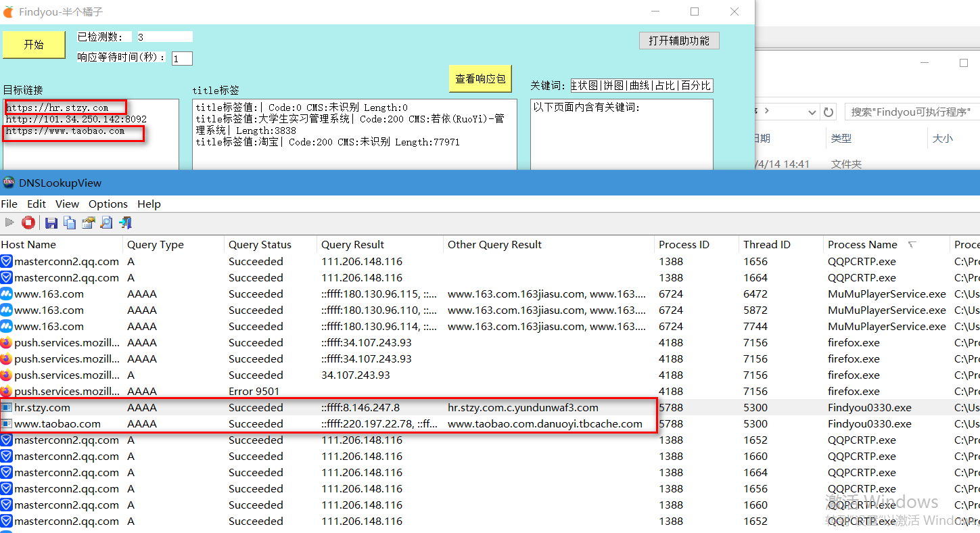Select the https://hr.stzy.com target link
Screen dimensions: 980x533
click(57, 108)
